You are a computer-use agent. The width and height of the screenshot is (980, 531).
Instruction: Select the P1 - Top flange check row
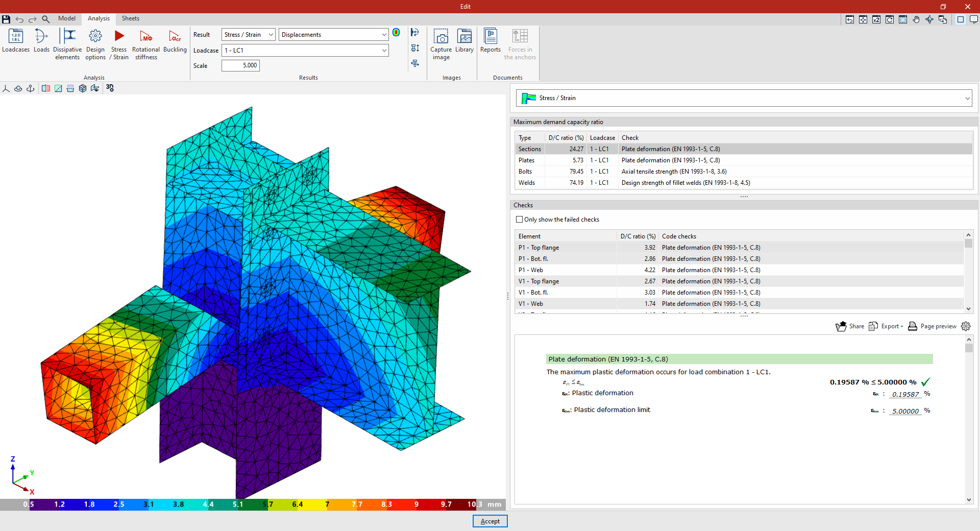(739, 248)
